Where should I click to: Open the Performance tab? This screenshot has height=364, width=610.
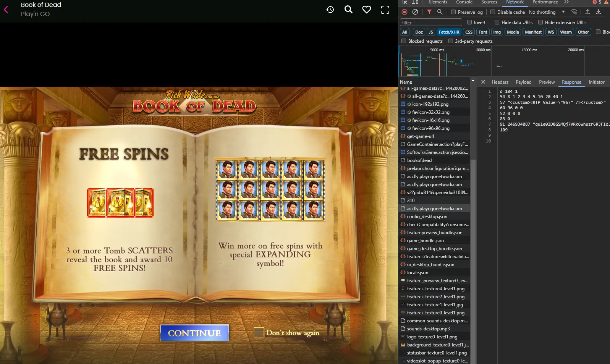pyautogui.click(x=545, y=2)
